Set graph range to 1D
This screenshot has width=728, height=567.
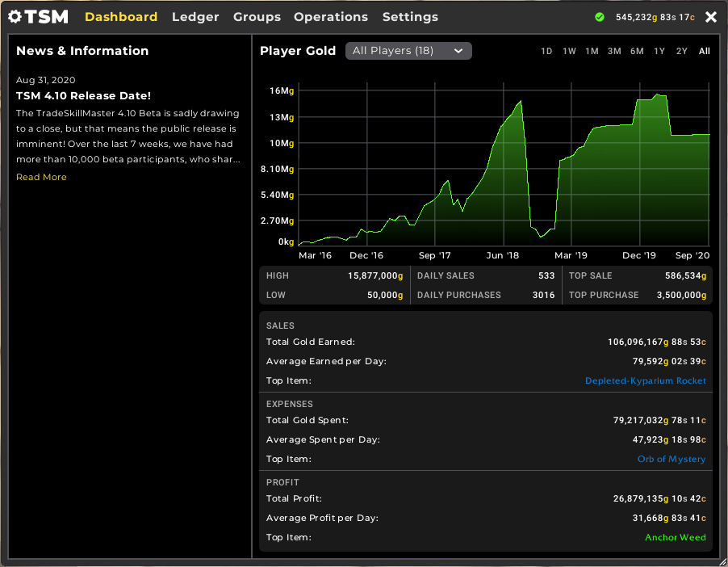546,52
